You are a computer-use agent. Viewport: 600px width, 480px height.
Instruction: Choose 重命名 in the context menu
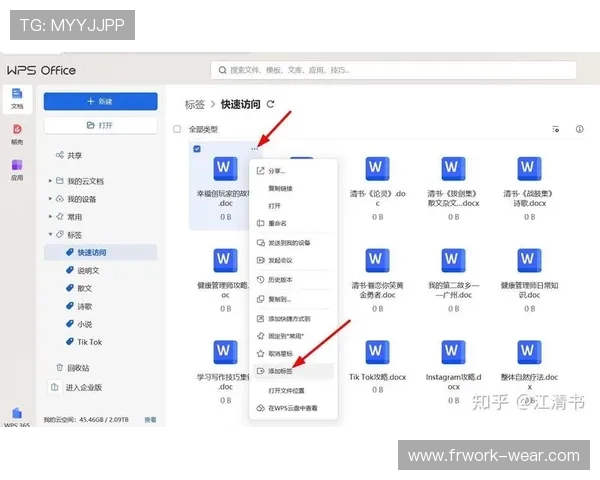point(293,223)
